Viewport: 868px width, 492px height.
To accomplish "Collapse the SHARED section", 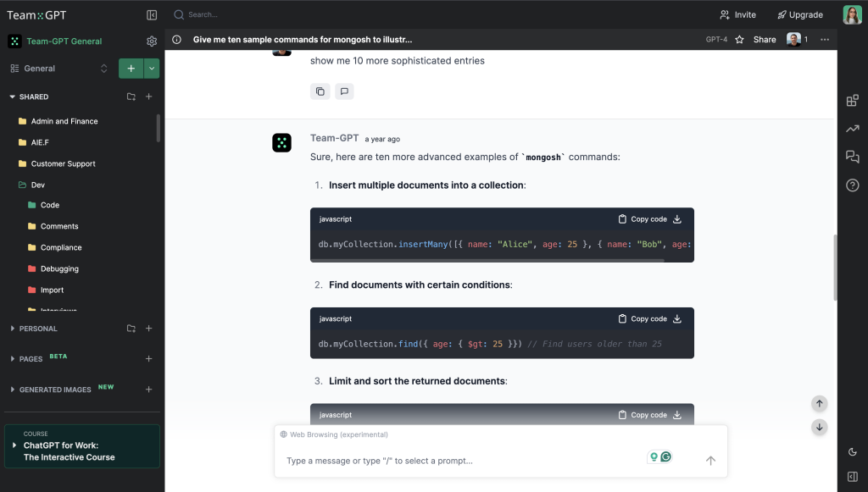I will 12,97.
